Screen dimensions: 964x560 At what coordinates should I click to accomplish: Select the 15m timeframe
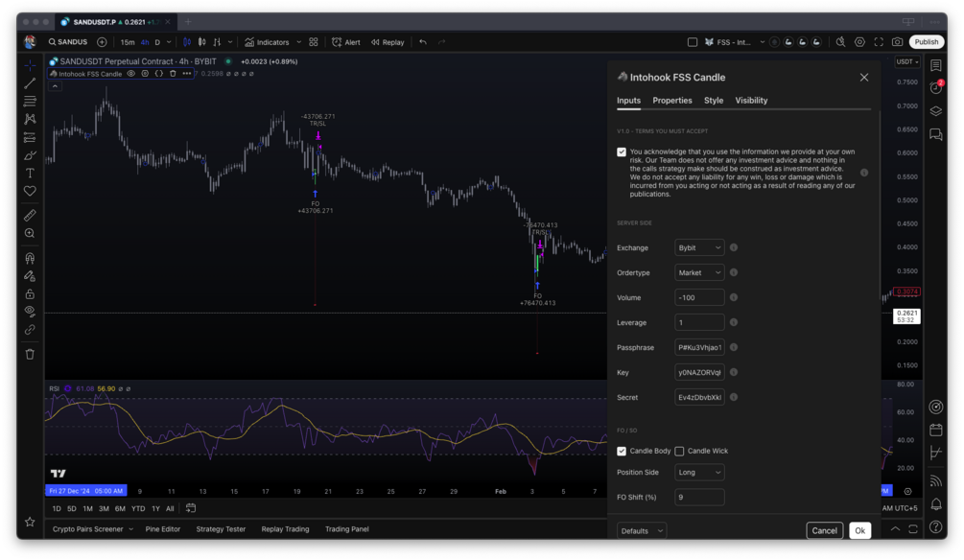[128, 42]
